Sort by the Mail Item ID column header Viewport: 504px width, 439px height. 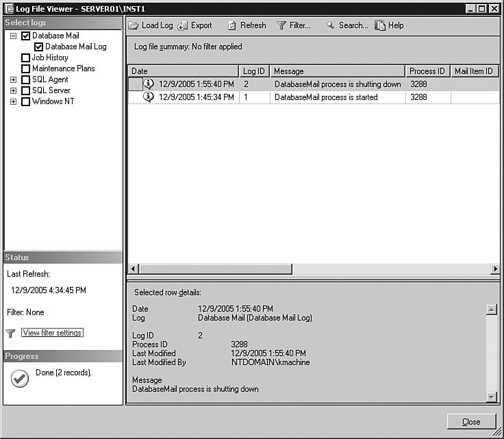(474, 71)
